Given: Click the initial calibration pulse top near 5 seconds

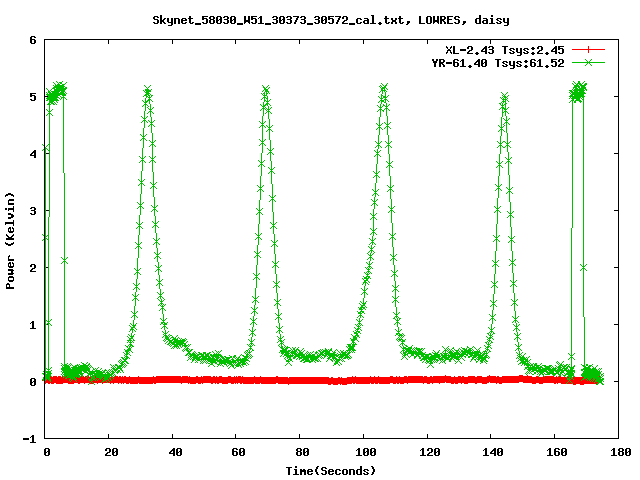Looking at the screenshot, I should 58,90.
